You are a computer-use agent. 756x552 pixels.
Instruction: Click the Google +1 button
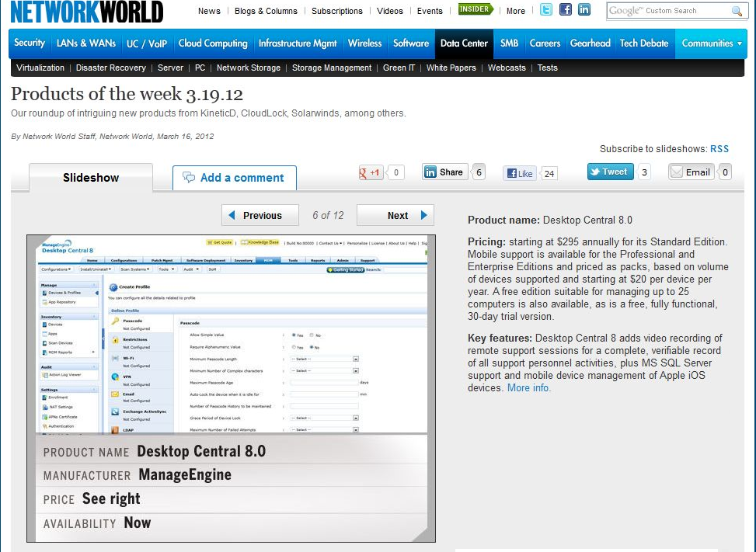click(371, 172)
